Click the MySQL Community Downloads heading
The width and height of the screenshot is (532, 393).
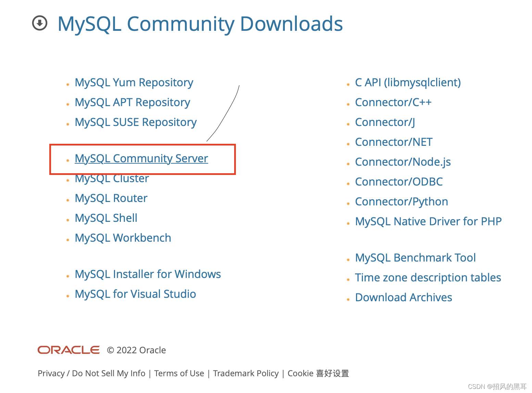pyautogui.click(x=200, y=24)
